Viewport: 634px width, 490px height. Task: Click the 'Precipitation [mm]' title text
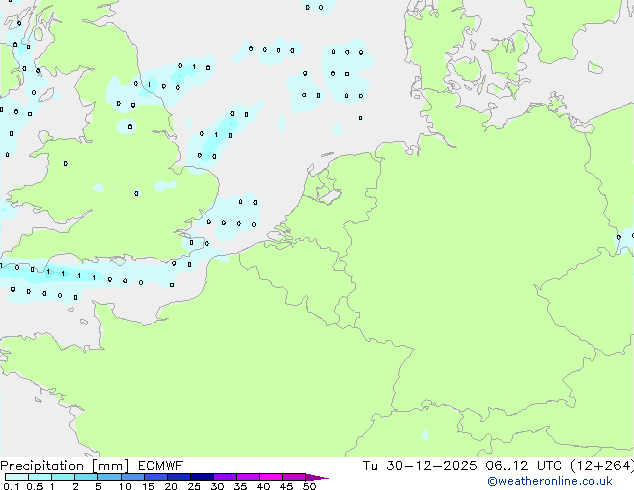(64, 466)
